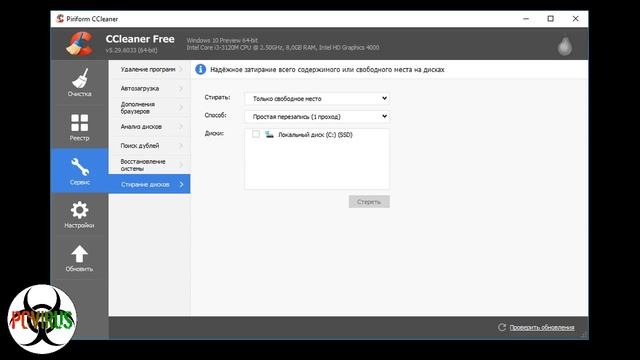Screen dimensions: 640x360
Task: Click the Стереть button
Action: tap(369, 202)
